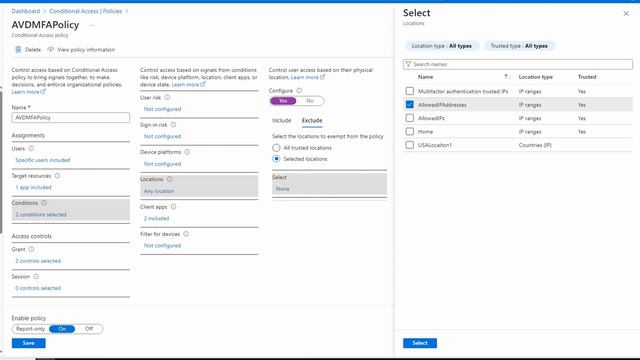Check the Multifactor authentication trusted IPs checkbox
The image size is (640, 360).
click(409, 91)
